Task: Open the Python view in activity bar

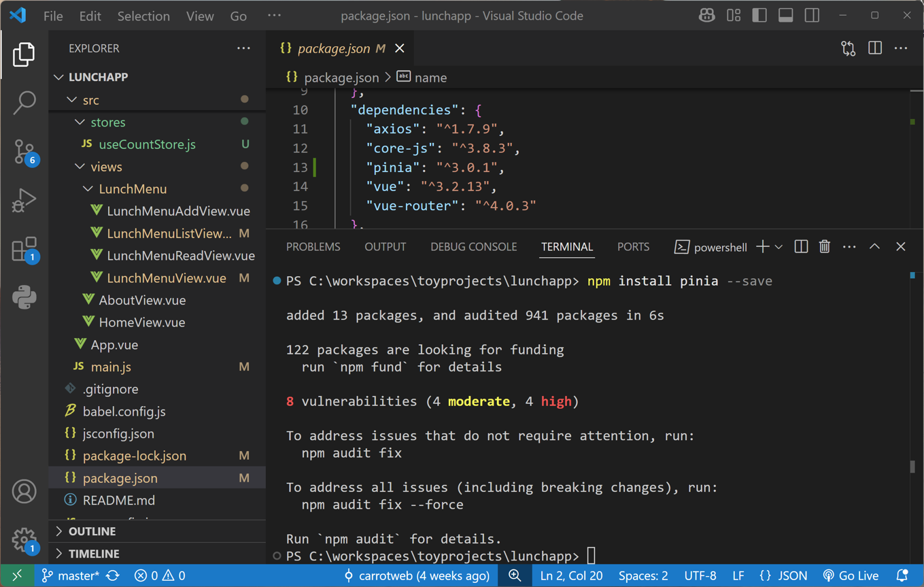Action: [24, 297]
